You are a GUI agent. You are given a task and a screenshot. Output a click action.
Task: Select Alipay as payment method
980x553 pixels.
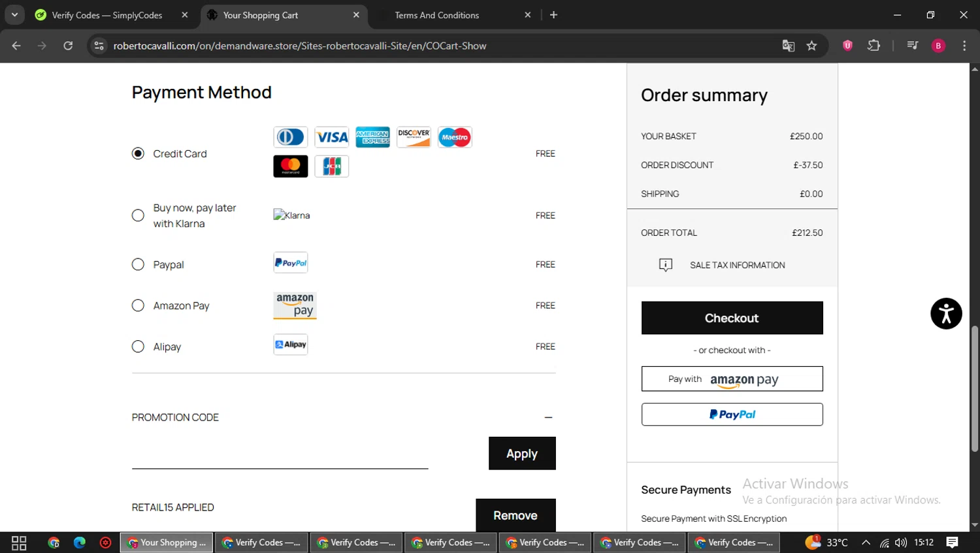pos(138,347)
